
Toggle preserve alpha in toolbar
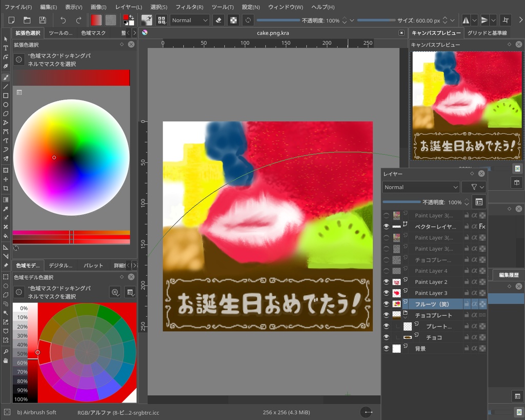[233, 20]
